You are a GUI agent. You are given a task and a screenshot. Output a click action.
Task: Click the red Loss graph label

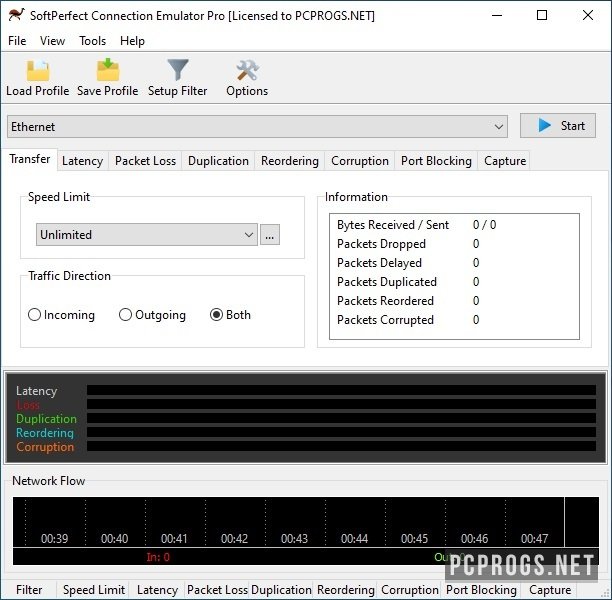coord(28,405)
